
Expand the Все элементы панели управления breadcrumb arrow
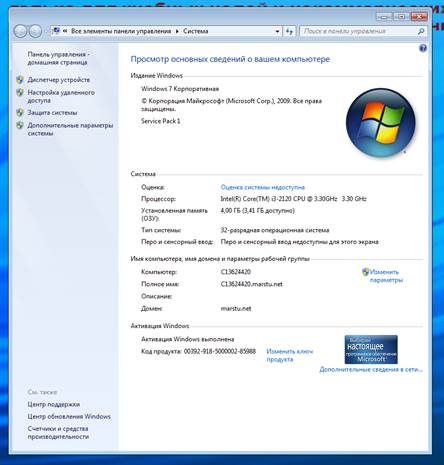(x=177, y=31)
